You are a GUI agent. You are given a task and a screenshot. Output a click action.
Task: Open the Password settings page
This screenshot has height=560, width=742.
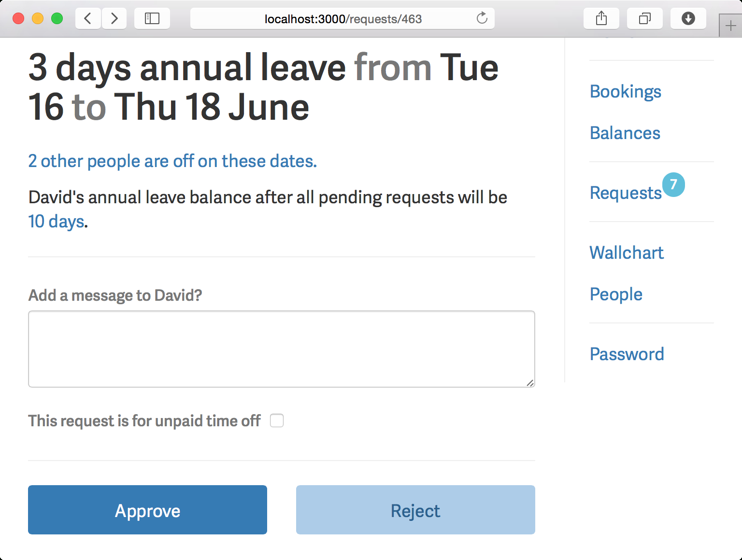(x=627, y=354)
